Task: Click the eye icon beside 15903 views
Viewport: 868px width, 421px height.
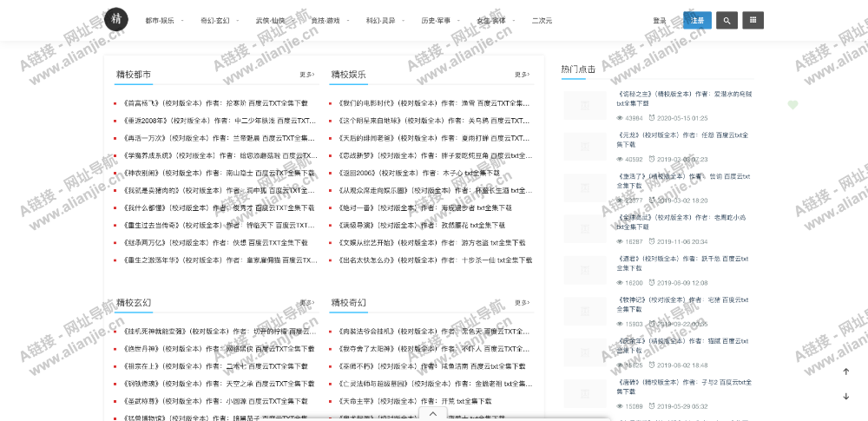Action: 620,324
